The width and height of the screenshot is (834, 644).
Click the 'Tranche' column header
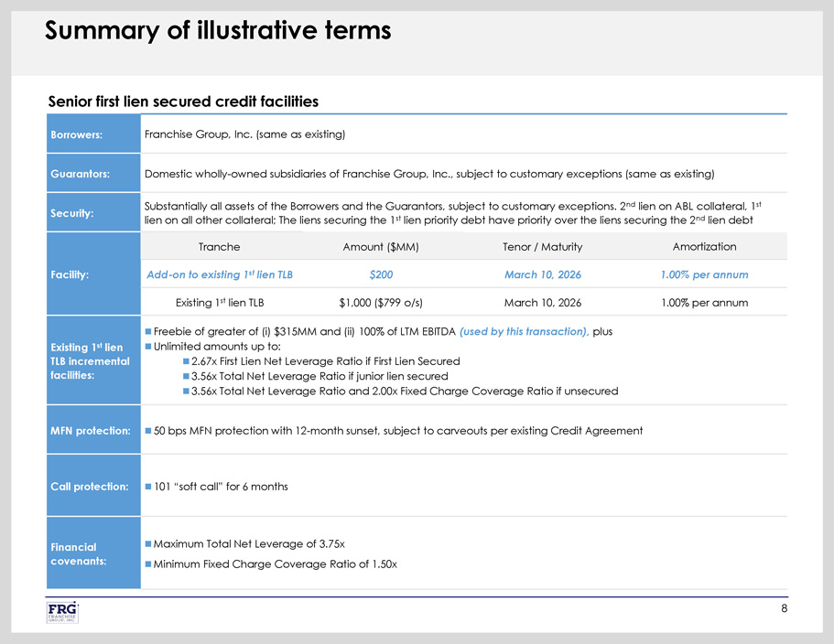219,247
